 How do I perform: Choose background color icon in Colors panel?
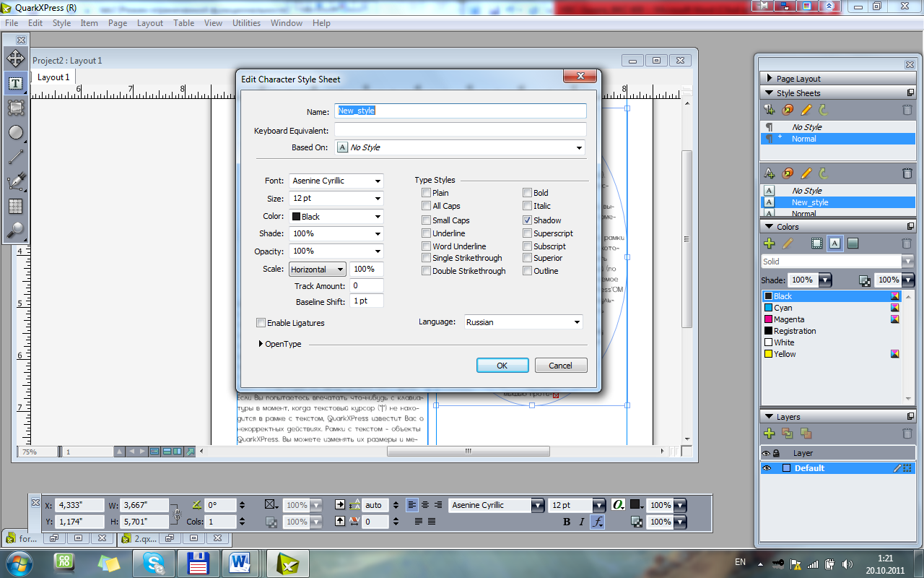853,244
